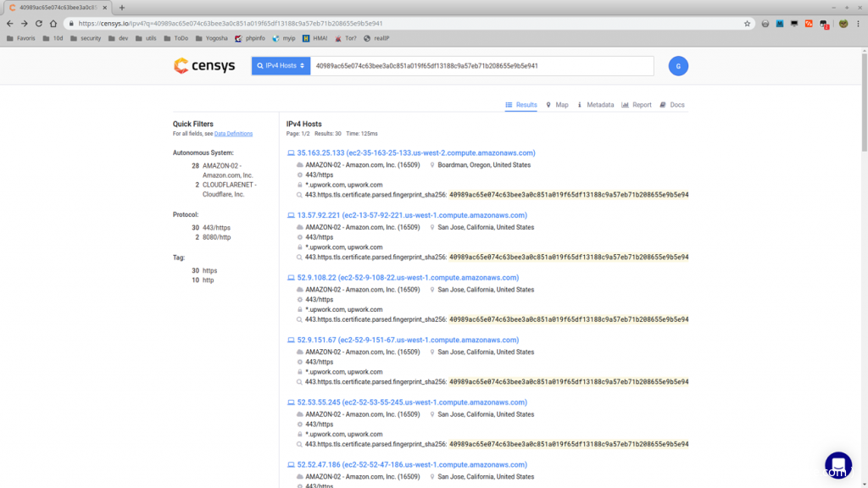The image size is (868, 488).
Task: Bookmark this page with the star
Action: 748,23
